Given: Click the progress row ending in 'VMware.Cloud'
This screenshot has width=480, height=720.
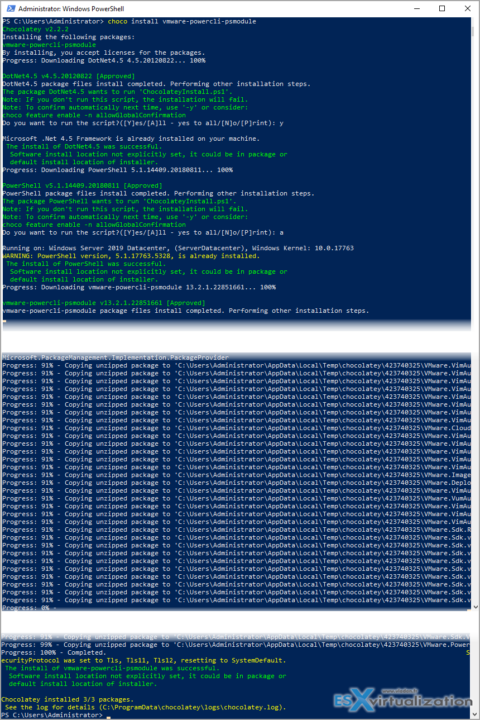Looking at the screenshot, I should (236, 428).
